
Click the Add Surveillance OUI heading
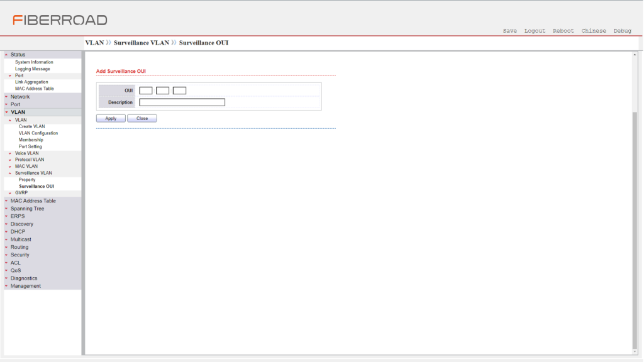click(121, 72)
